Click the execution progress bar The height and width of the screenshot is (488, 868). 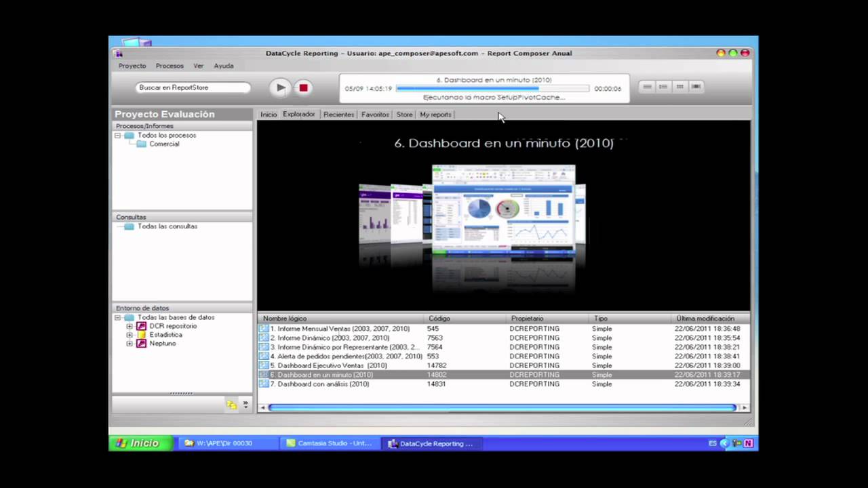(493, 88)
